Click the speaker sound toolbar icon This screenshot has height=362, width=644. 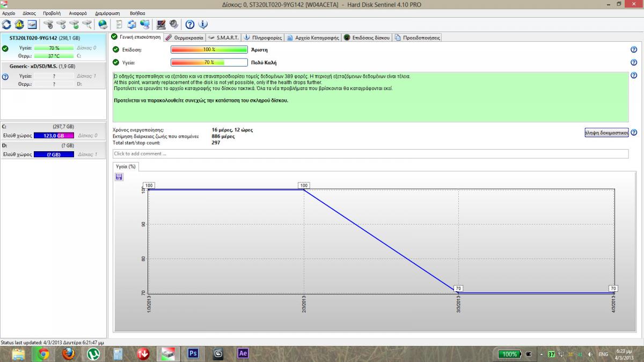tap(173, 24)
